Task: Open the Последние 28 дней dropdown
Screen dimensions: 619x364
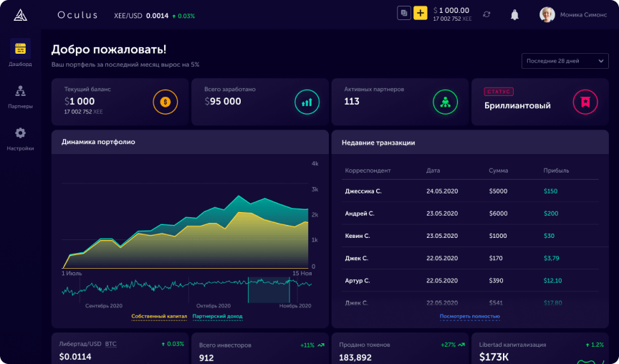Action: click(565, 61)
